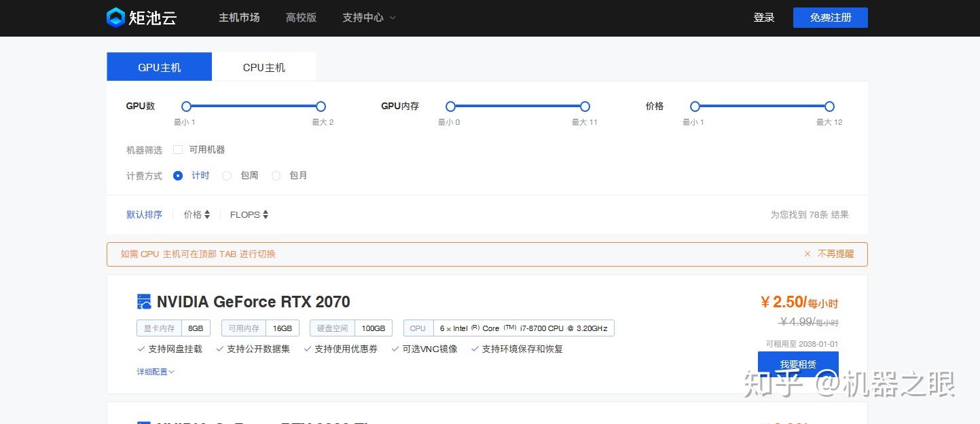The width and height of the screenshot is (980, 424).
Task: Select the 包月 billing radio button
Action: click(276, 176)
